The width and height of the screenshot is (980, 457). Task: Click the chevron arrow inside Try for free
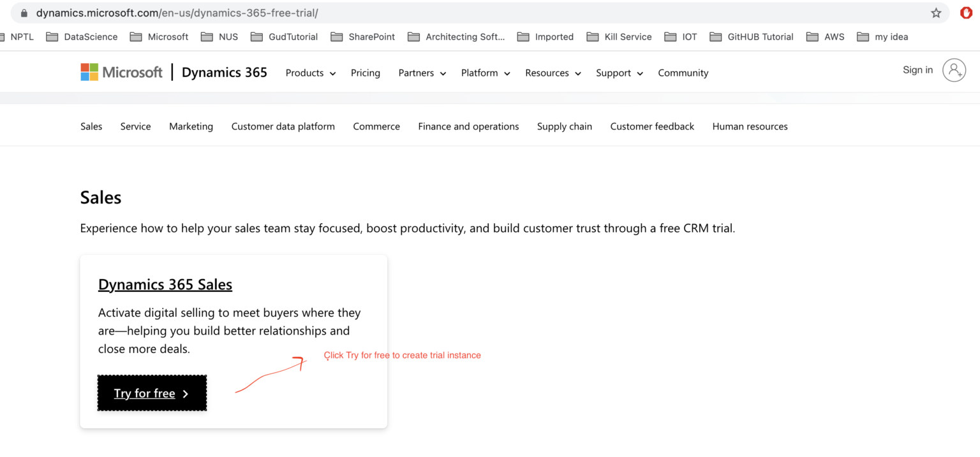[185, 393]
